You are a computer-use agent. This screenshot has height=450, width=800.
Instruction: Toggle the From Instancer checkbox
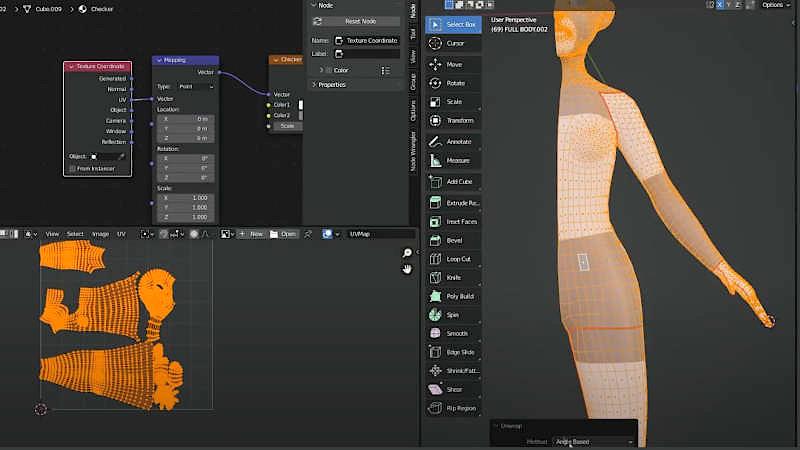click(x=72, y=168)
